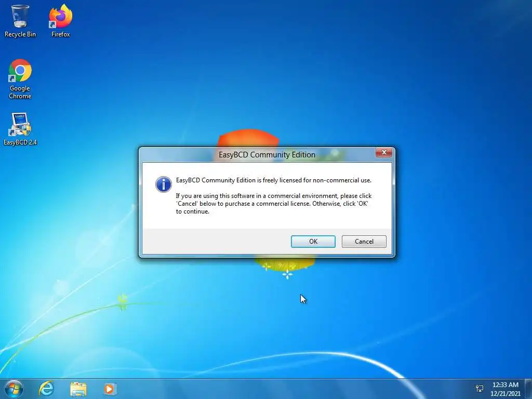The height and width of the screenshot is (399, 532).
Task: Click the Show desktop button at taskbar end
Action: pos(528,389)
